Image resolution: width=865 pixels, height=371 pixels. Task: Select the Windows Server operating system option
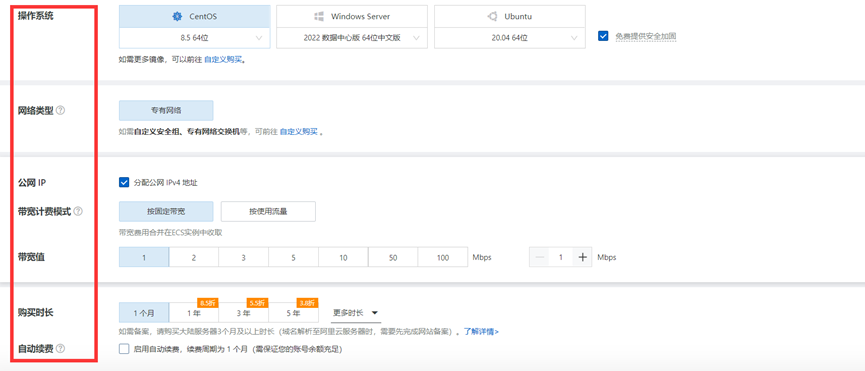352,17
